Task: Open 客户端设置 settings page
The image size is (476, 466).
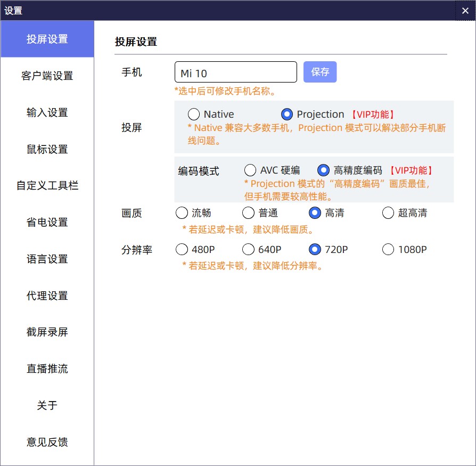Action: [47, 76]
